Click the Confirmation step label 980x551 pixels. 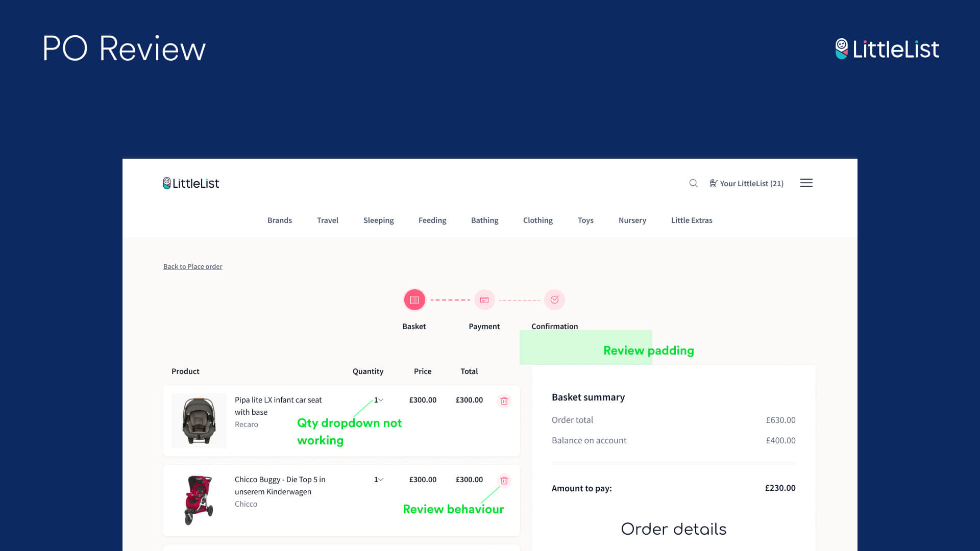point(555,327)
